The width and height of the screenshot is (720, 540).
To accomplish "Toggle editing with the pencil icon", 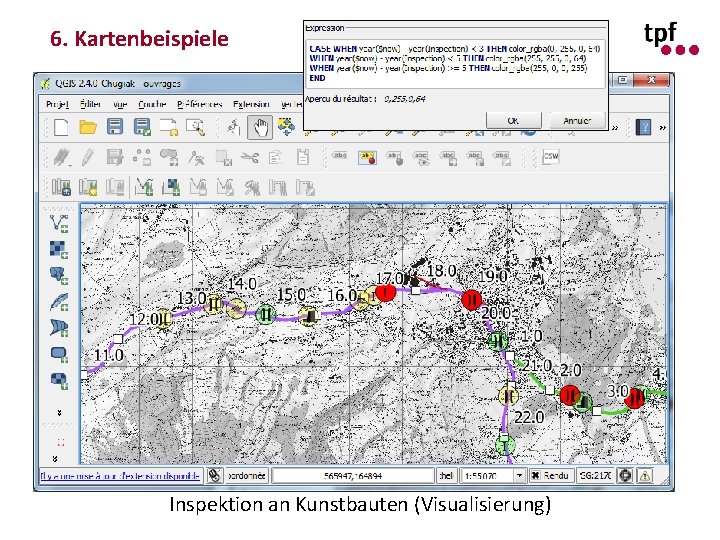I will [x=87, y=157].
